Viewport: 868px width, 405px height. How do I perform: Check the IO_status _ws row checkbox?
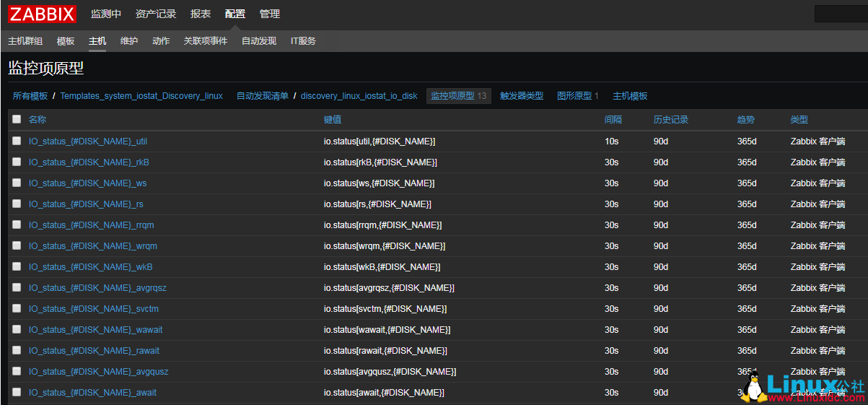pos(17,183)
